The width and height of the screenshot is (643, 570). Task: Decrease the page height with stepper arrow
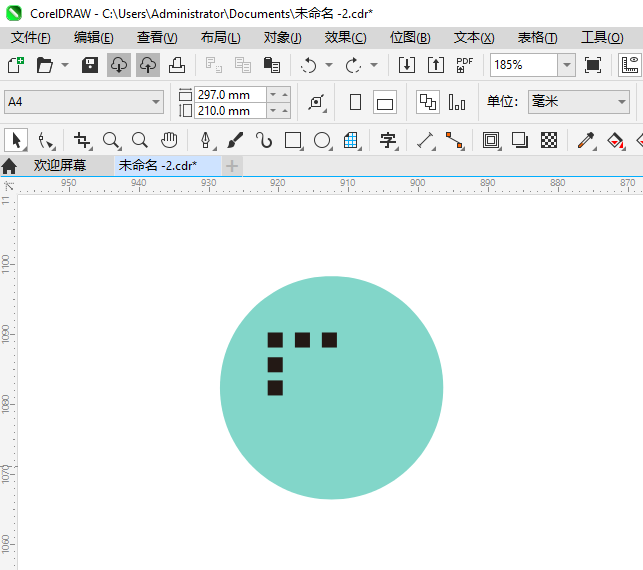[x=273, y=111]
